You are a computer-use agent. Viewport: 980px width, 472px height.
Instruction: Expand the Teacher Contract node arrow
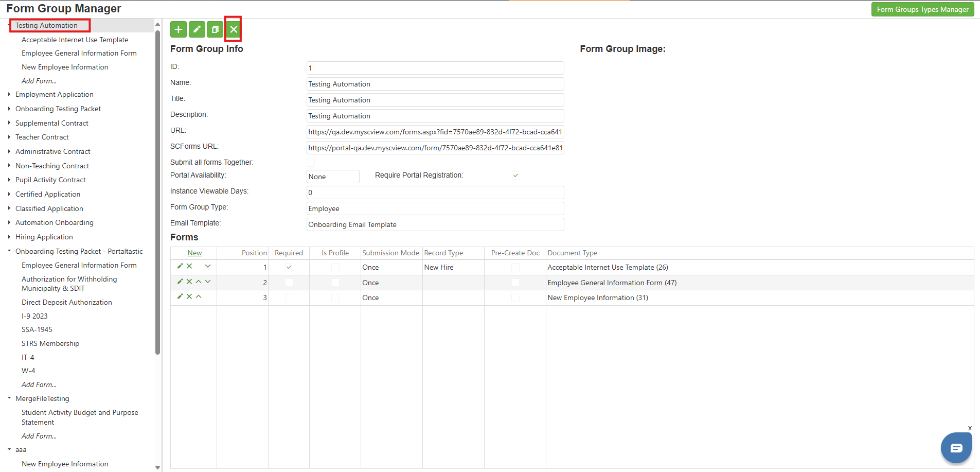(x=9, y=137)
